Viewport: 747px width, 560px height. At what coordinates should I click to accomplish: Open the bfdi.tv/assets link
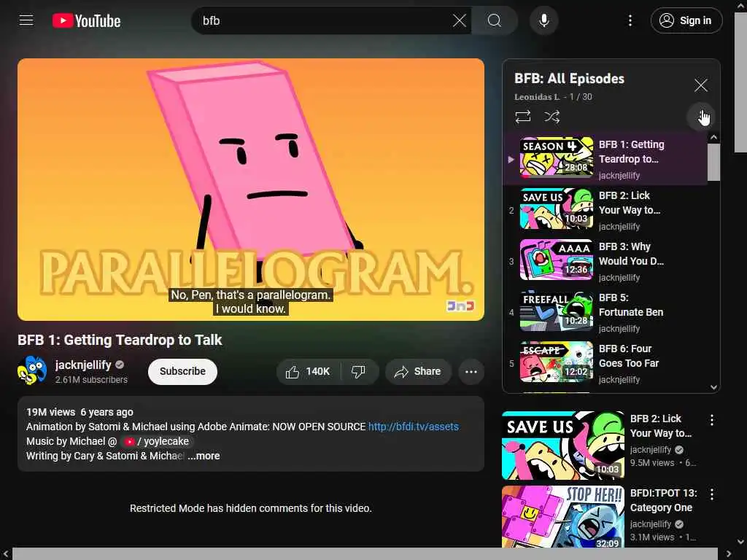click(413, 427)
